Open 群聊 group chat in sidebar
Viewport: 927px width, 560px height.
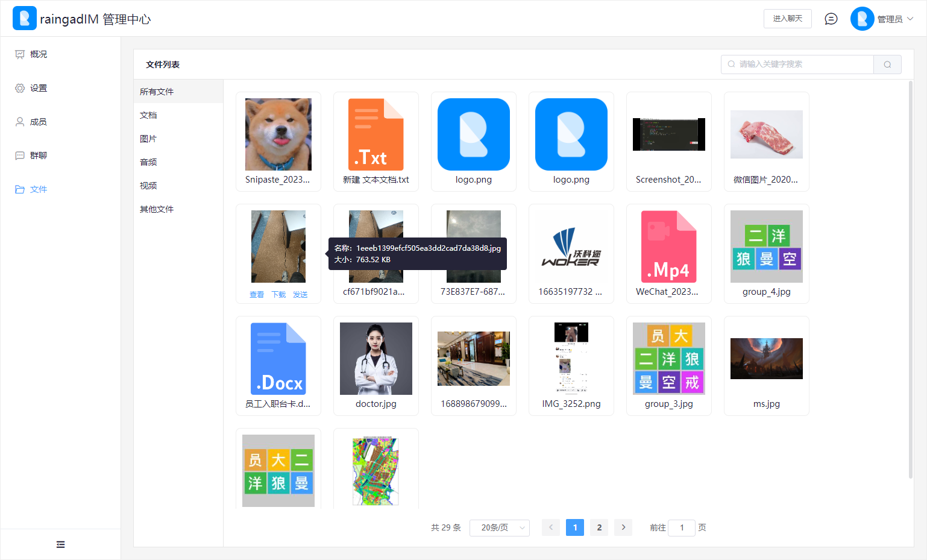click(x=60, y=156)
